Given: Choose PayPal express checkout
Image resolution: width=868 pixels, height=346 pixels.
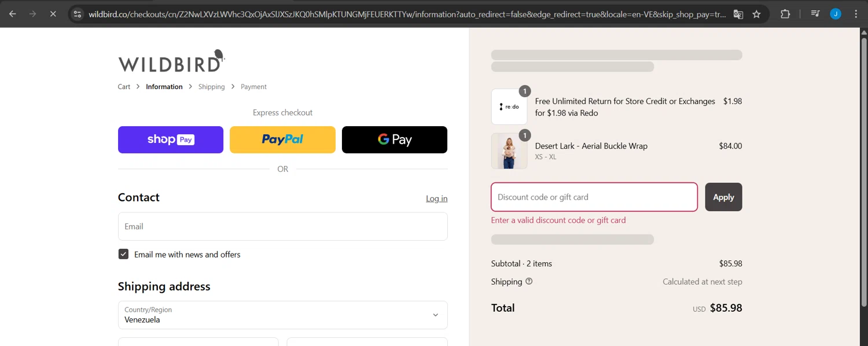Looking at the screenshot, I should pos(282,139).
